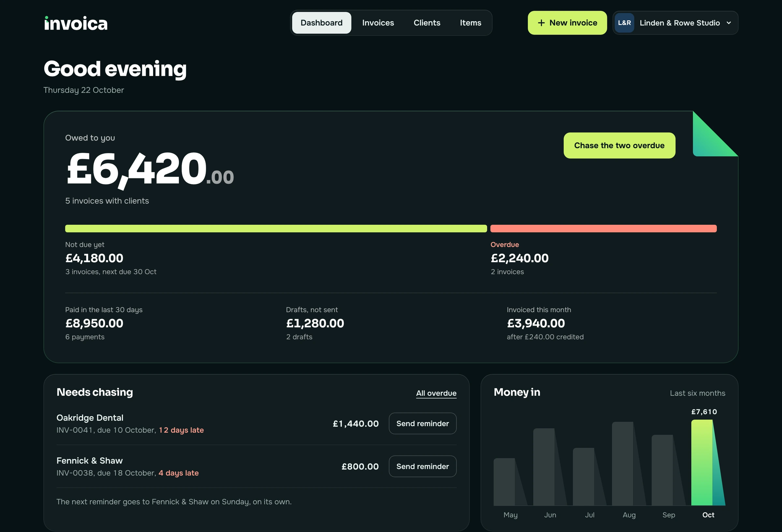Click the 12 days late label
782x532 pixels.
click(x=181, y=430)
